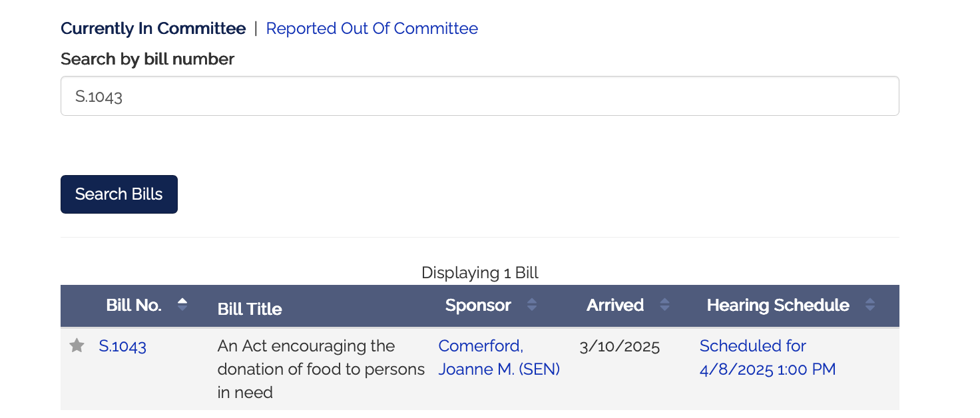Screen dimensions: 980x418
Task: Focus the bill number search field
Action: (479, 96)
